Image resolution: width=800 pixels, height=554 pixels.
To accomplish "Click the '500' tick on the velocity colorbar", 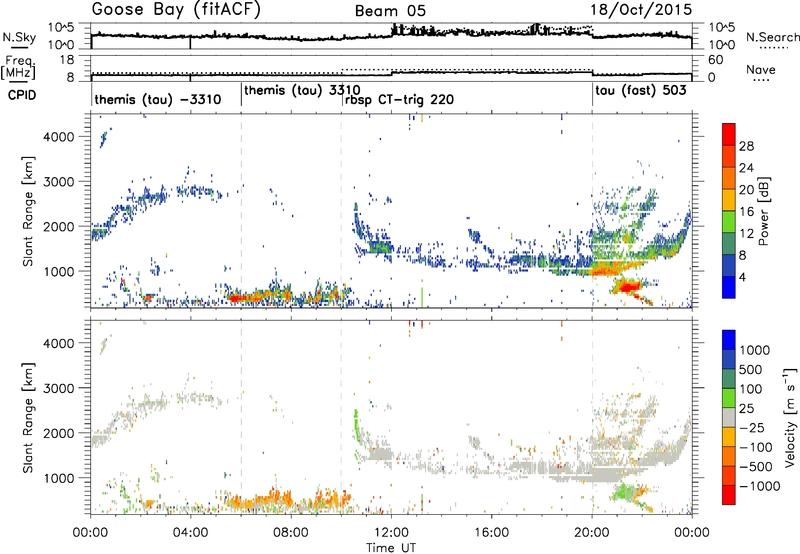I will click(x=751, y=369).
